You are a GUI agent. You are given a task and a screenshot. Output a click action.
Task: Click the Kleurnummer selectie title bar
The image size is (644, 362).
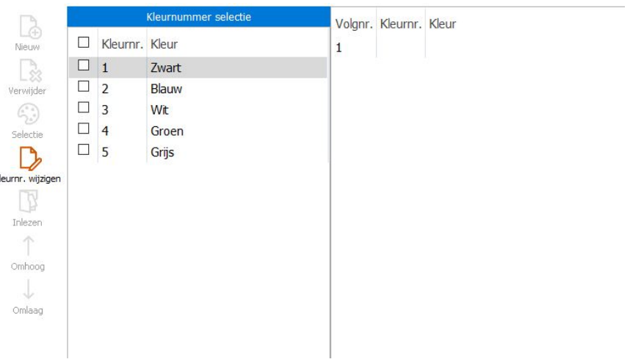coord(198,16)
